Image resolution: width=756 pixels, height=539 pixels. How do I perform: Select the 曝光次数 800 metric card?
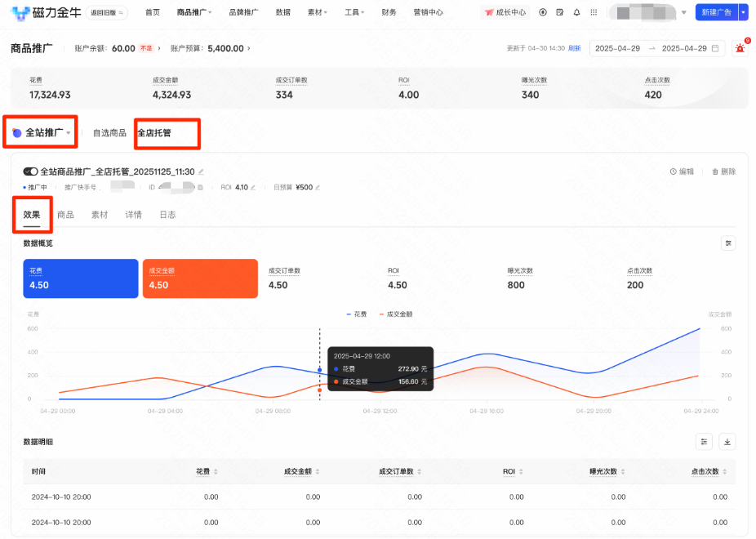click(x=559, y=278)
